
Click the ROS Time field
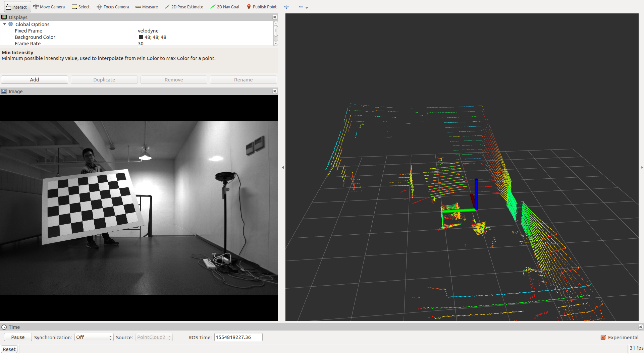[x=238, y=337]
